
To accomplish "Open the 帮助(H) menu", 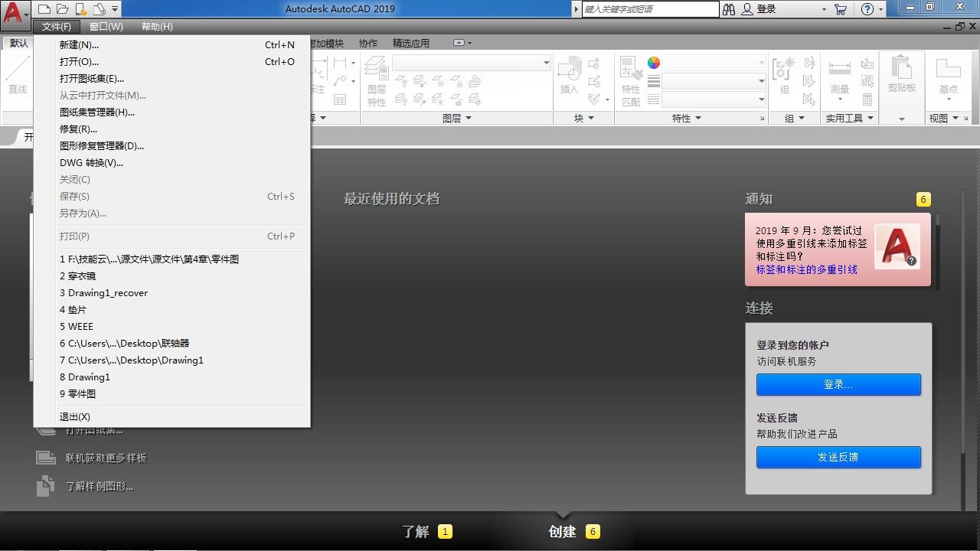I will [x=157, y=27].
